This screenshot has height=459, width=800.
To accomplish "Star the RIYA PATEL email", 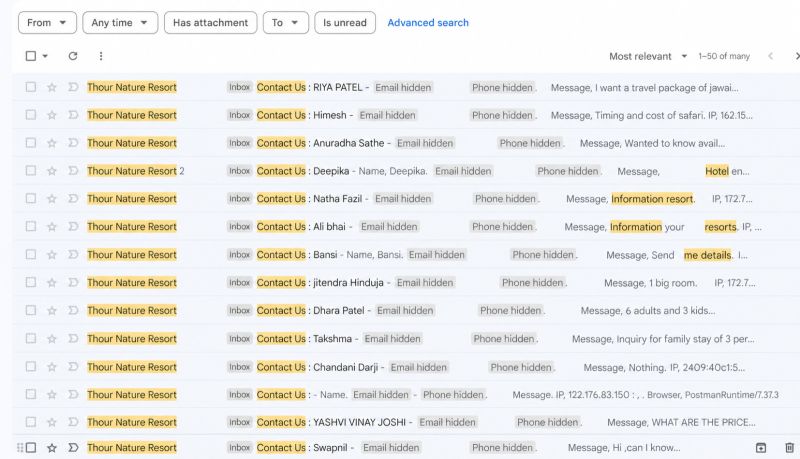I will (52, 87).
